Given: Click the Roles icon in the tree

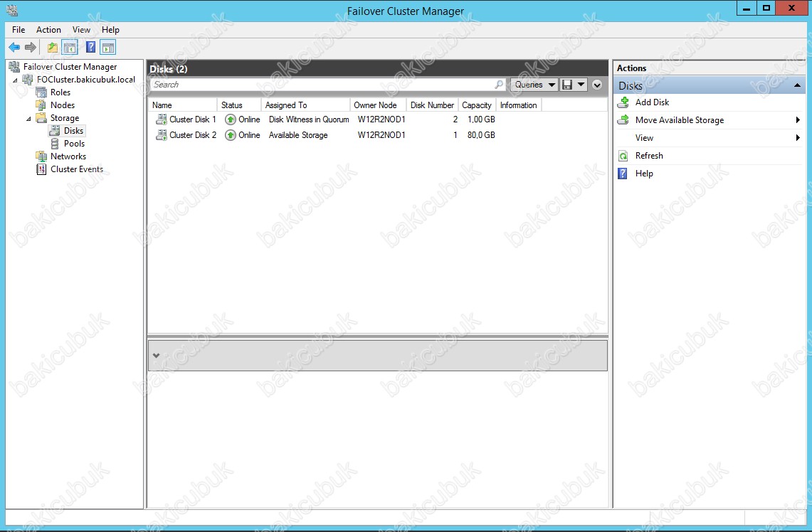Looking at the screenshot, I should [41, 92].
